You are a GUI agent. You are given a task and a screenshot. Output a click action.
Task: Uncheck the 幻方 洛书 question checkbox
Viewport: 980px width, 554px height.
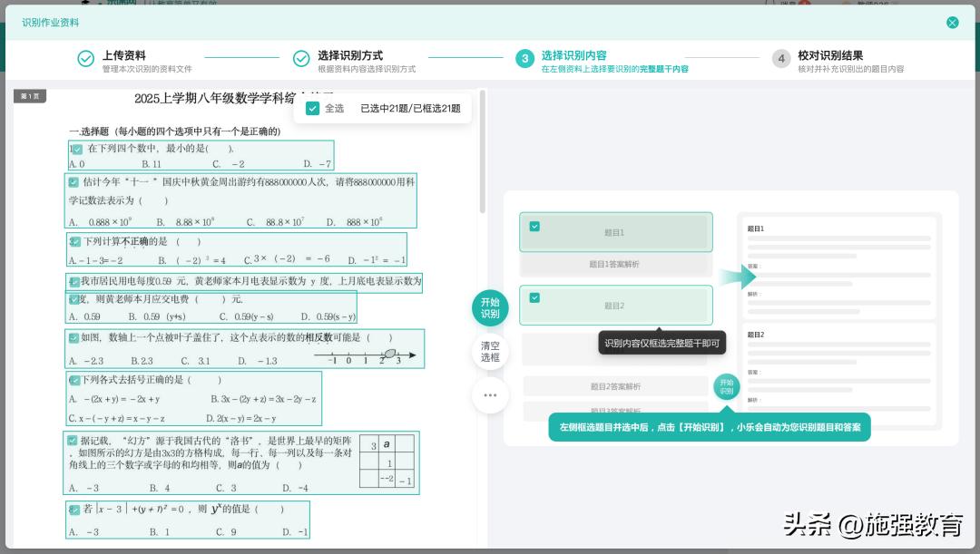73,441
